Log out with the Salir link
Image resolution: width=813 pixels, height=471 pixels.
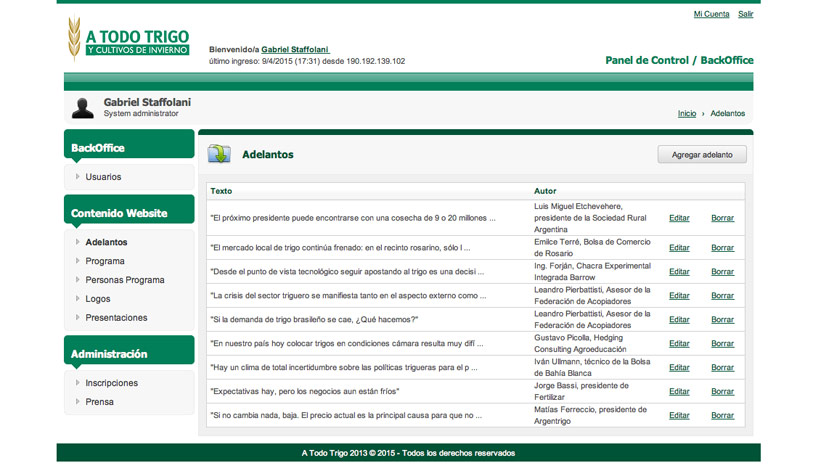pos(746,14)
